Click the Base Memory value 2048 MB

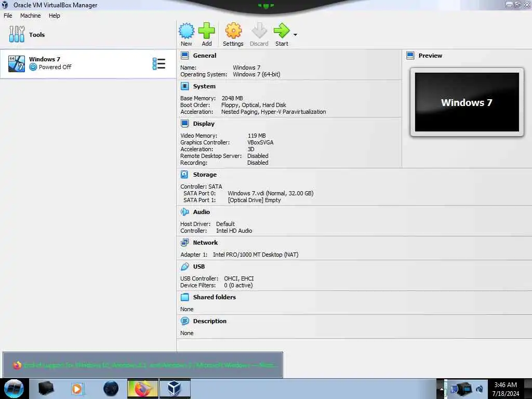pos(232,98)
